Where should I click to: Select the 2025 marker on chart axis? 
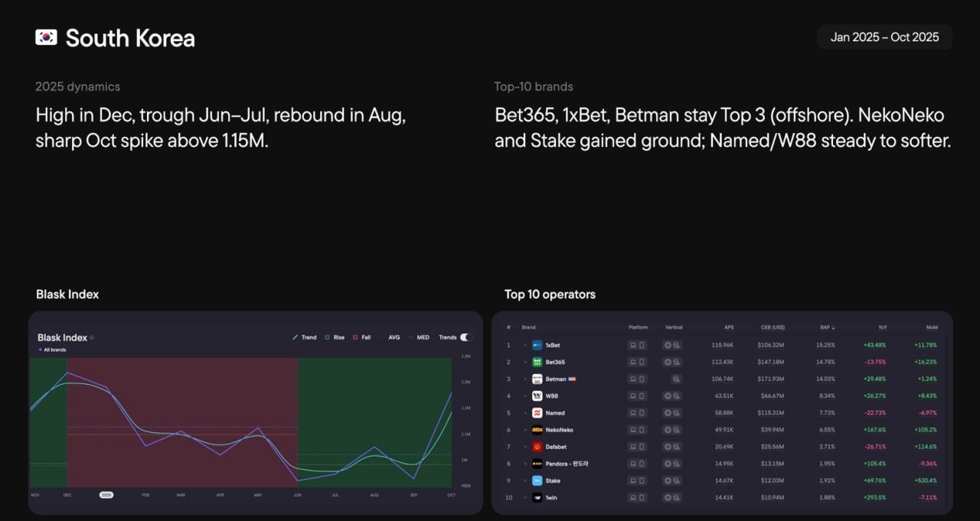(106, 495)
